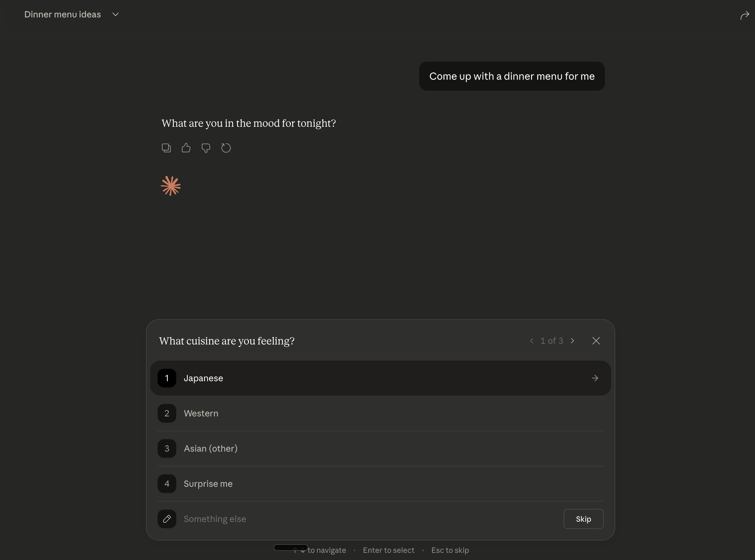Click the Dinner menu ideas title
The image size is (755, 560).
point(63,15)
